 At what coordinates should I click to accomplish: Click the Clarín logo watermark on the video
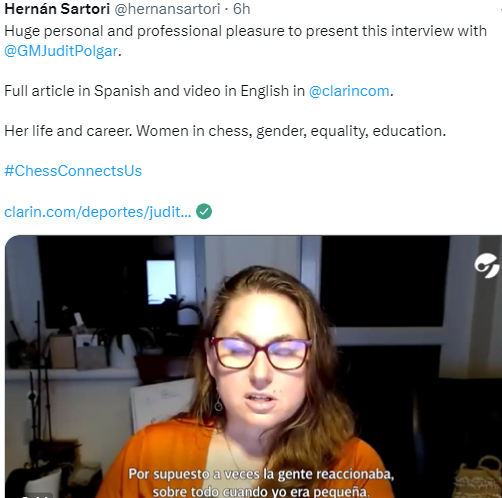point(487,265)
